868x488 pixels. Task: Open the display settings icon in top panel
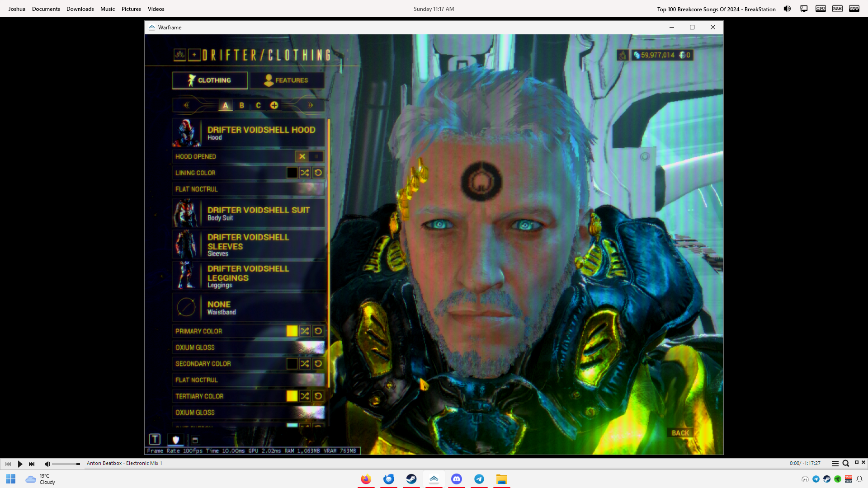pos(804,9)
